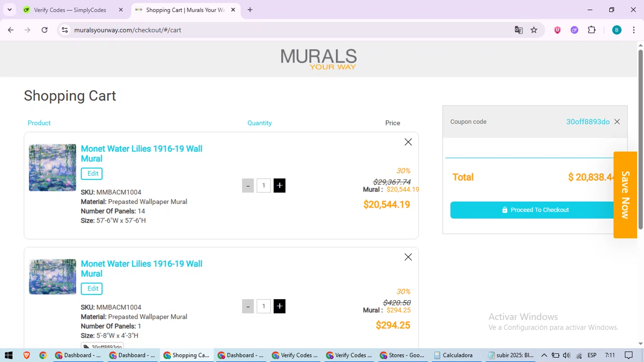The image size is (644, 362).
Task: Go forward in browser history
Action: click(27, 30)
